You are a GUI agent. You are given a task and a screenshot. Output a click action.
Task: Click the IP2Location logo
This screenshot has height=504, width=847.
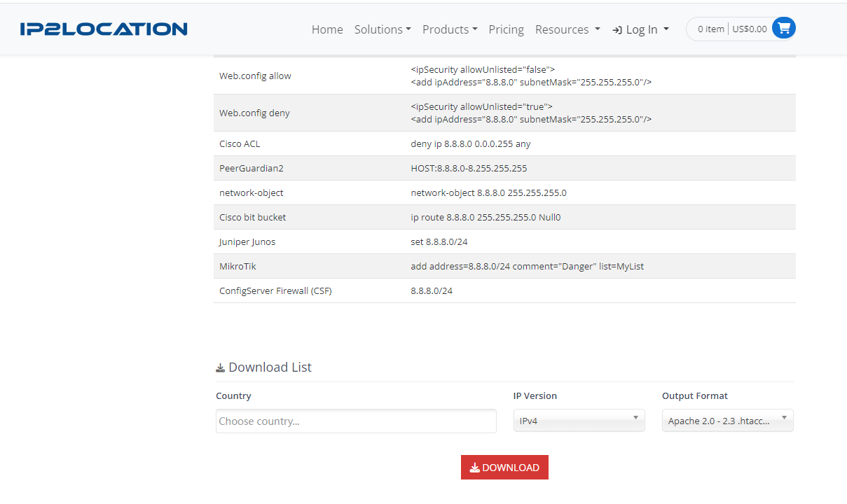click(104, 29)
